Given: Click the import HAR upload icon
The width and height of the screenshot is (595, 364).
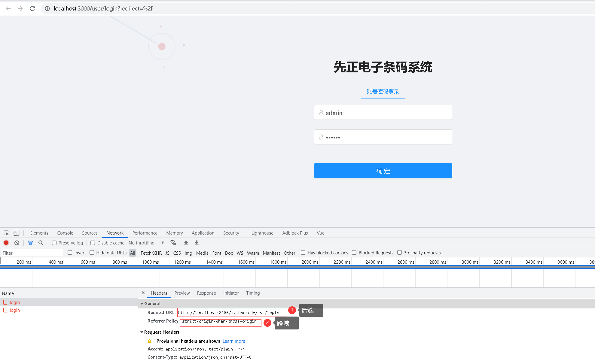Looking at the screenshot, I should (x=186, y=243).
